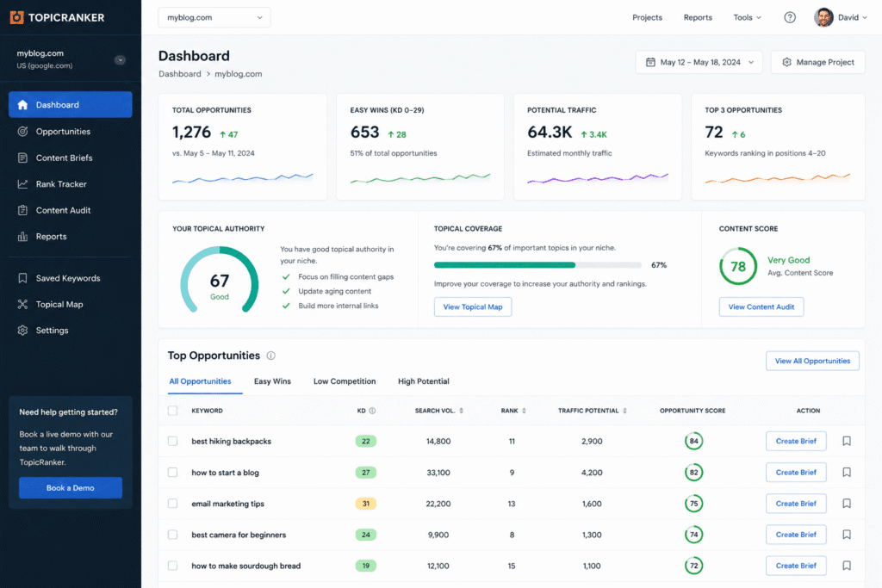This screenshot has width=882, height=588.
Task: Click the topical authority 67 gauge
Action: [x=220, y=280]
